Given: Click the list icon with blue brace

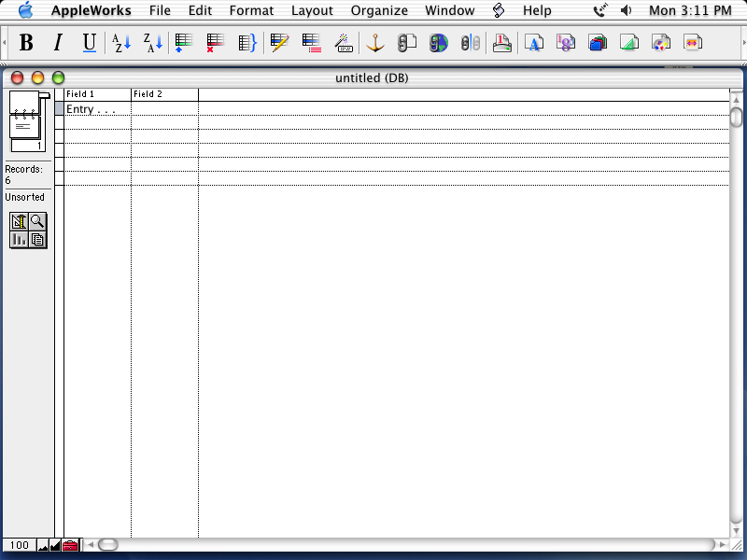Looking at the screenshot, I should pyautogui.click(x=247, y=42).
